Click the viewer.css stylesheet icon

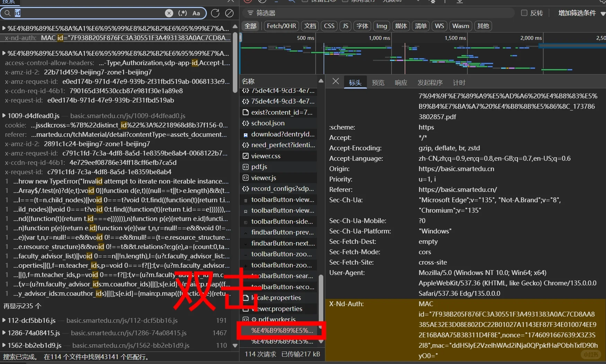246,156
